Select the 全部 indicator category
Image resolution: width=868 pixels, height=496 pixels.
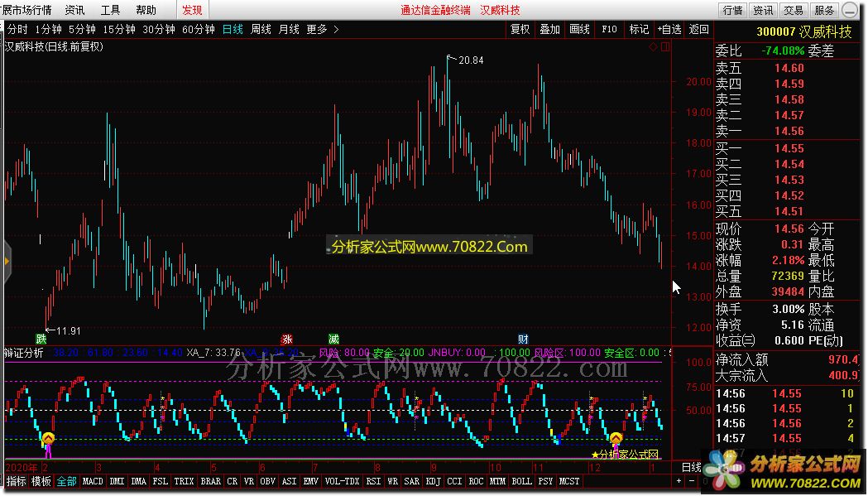[x=66, y=481]
